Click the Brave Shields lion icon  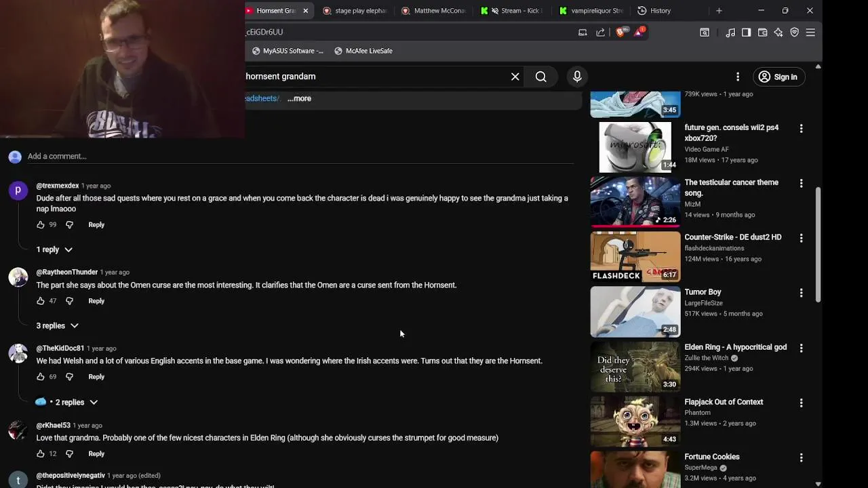(620, 32)
